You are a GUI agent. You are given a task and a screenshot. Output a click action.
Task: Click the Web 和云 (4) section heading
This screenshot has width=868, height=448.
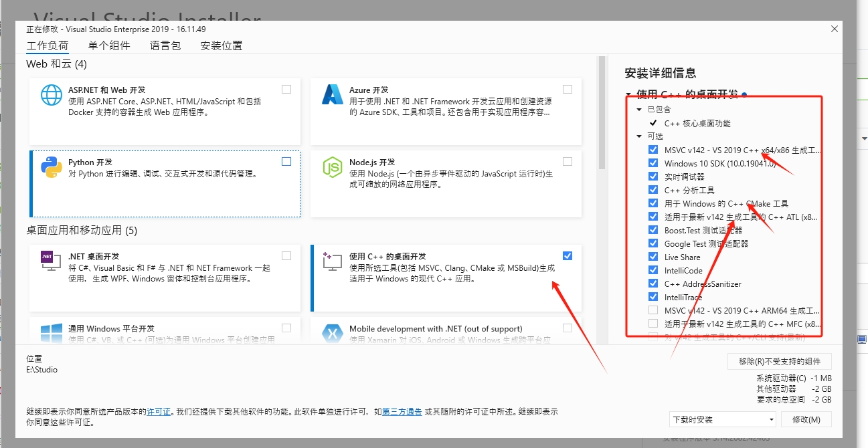(x=57, y=64)
